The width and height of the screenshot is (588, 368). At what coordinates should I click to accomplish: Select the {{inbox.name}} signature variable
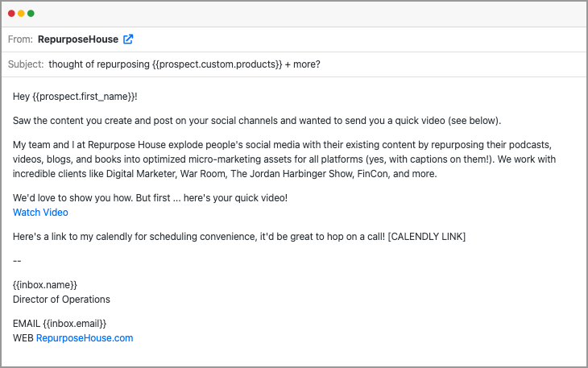pyautogui.click(x=45, y=285)
